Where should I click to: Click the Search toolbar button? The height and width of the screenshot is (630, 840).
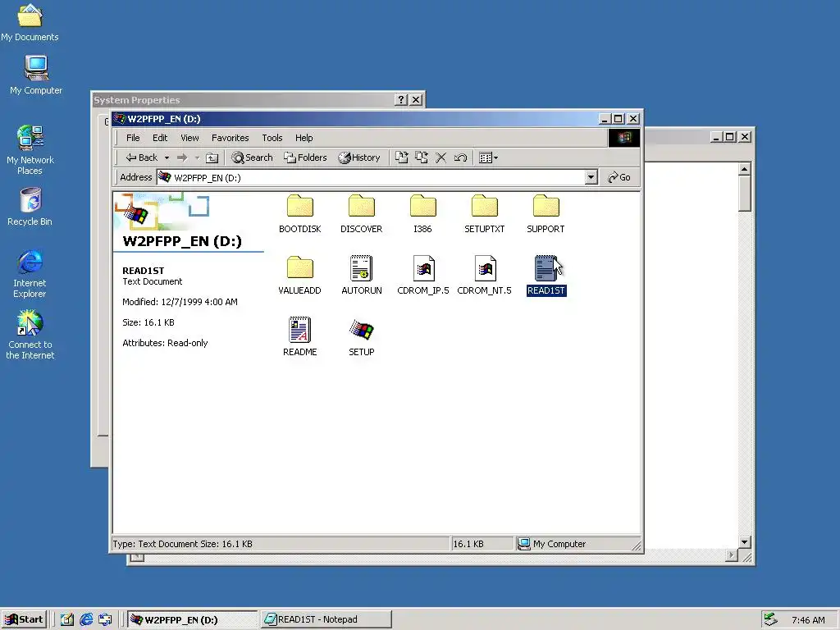pos(252,157)
